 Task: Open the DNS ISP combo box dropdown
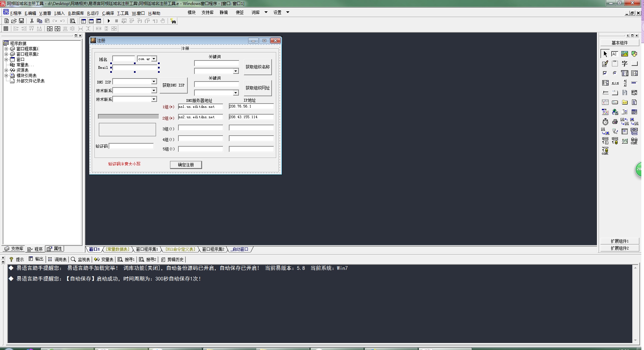point(154,82)
